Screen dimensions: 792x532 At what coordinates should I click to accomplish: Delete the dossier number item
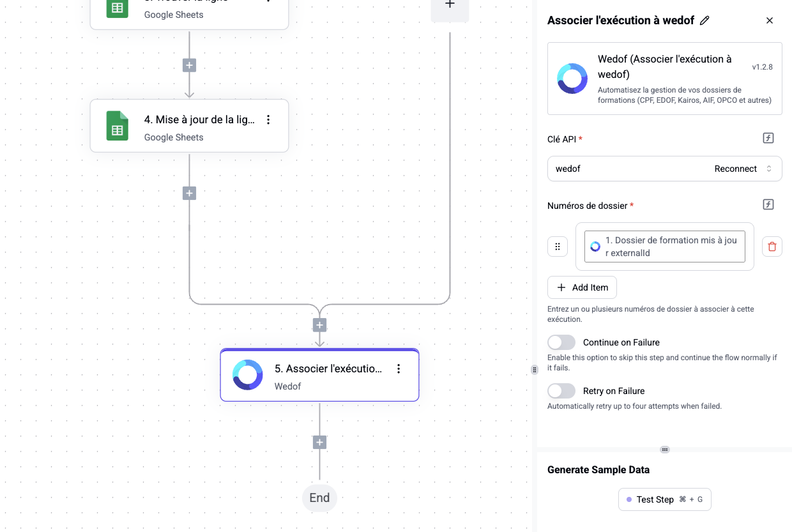[772, 247]
